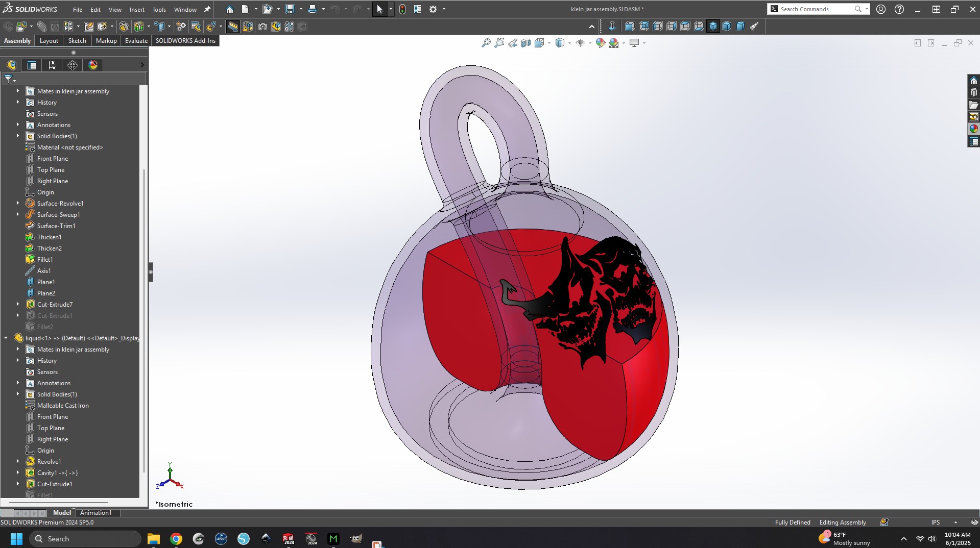The height and width of the screenshot is (548, 980).
Task: Expand FeatureManager panel with the right arrow
Action: [x=142, y=65]
